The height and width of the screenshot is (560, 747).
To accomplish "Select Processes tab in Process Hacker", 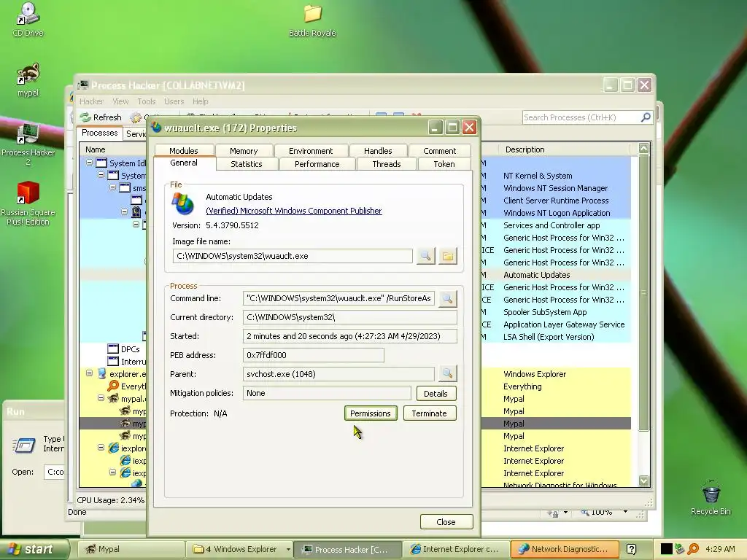I will pyautogui.click(x=99, y=133).
